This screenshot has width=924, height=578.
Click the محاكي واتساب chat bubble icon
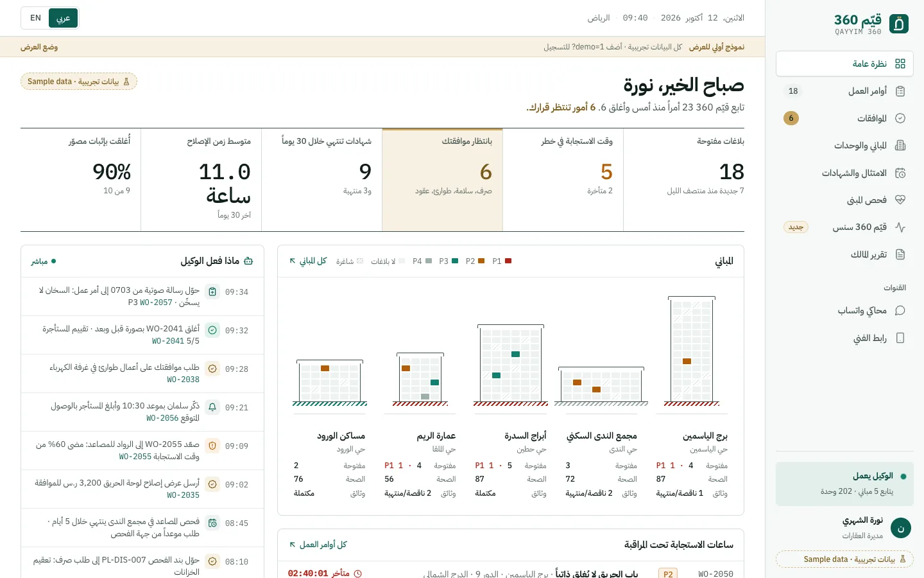click(900, 310)
